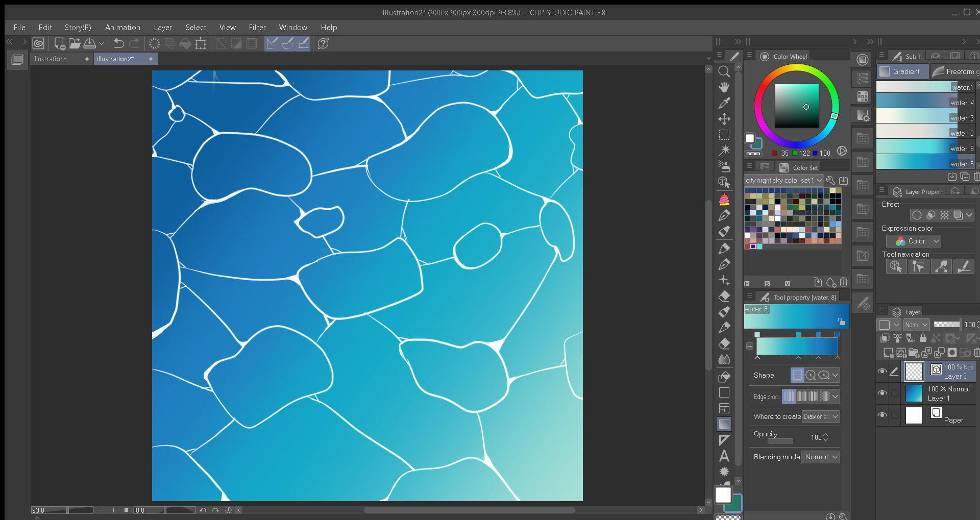Image resolution: width=980 pixels, height=520 pixels.
Task: Click the Undo arrow in toolbar
Action: (118, 43)
